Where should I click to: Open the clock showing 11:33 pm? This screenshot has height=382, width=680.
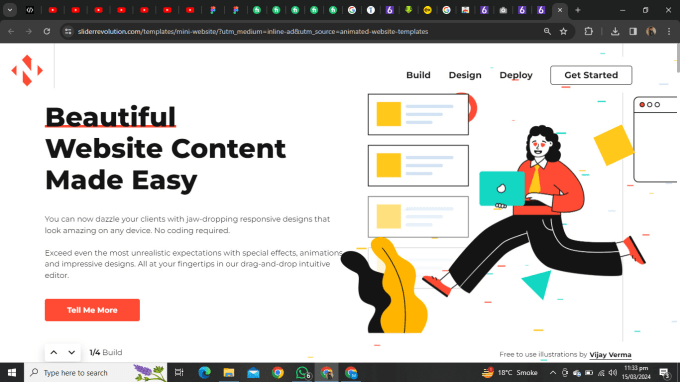[637, 372]
